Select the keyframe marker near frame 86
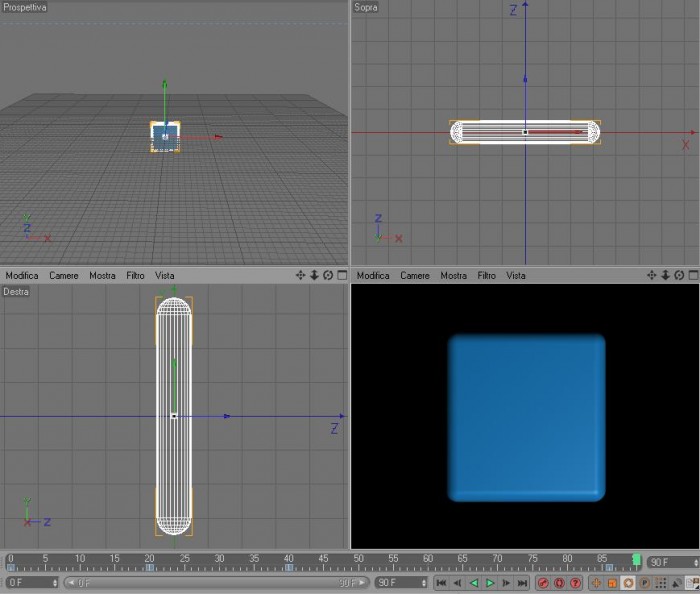 (609, 568)
